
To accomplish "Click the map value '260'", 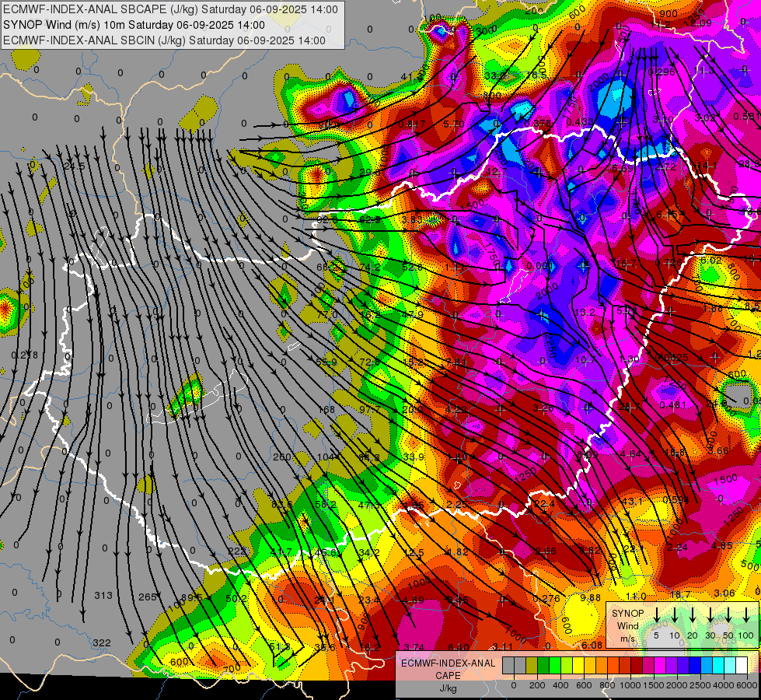I will point(281,457).
